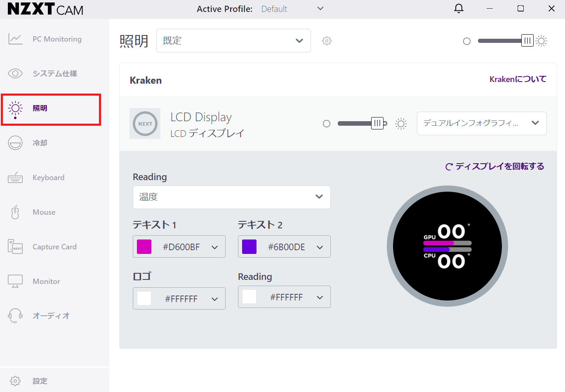
Task: Select 冷却 in the sidebar
Action: (x=54, y=143)
